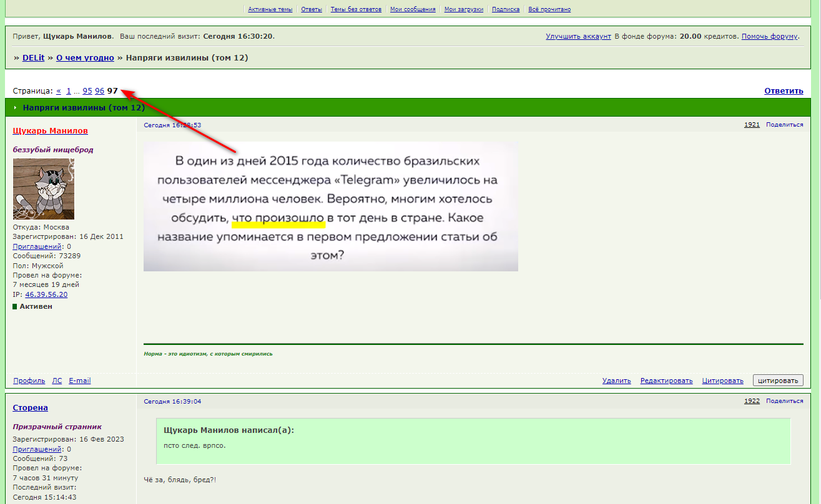Screen dimensions: 821x504
Task: Click the small arrow icon beside topic title
Action: 15,108
